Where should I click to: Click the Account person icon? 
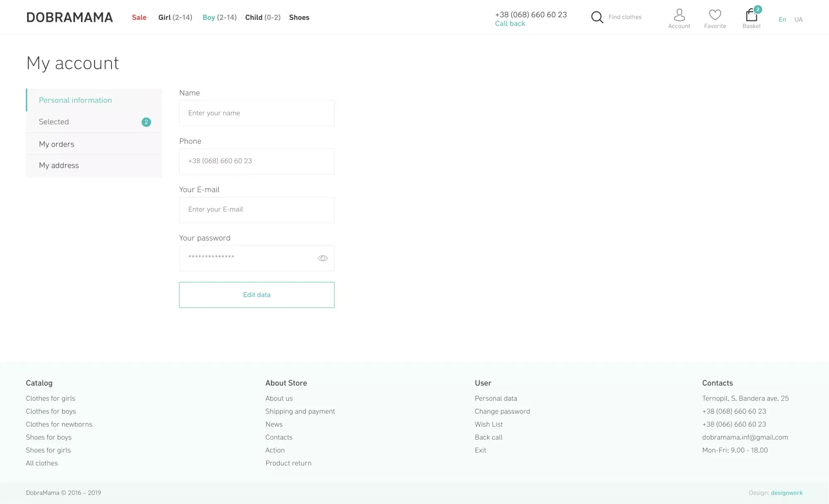click(679, 15)
